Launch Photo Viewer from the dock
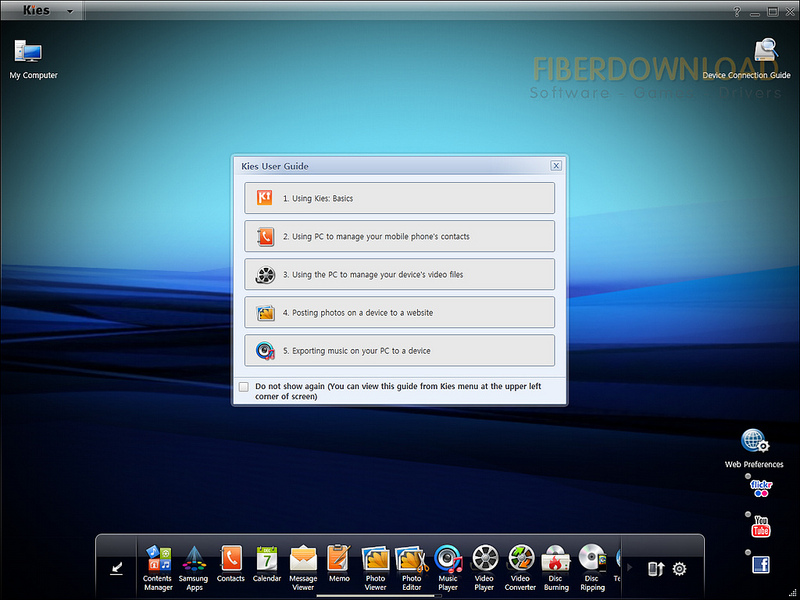The height and width of the screenshot is (600, 800). 376,567
